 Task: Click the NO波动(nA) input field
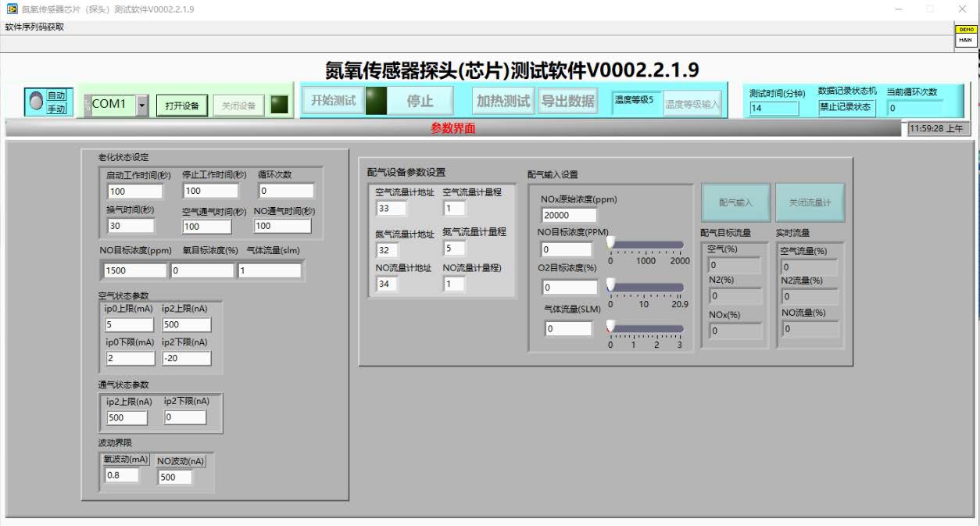pos(174,477)
